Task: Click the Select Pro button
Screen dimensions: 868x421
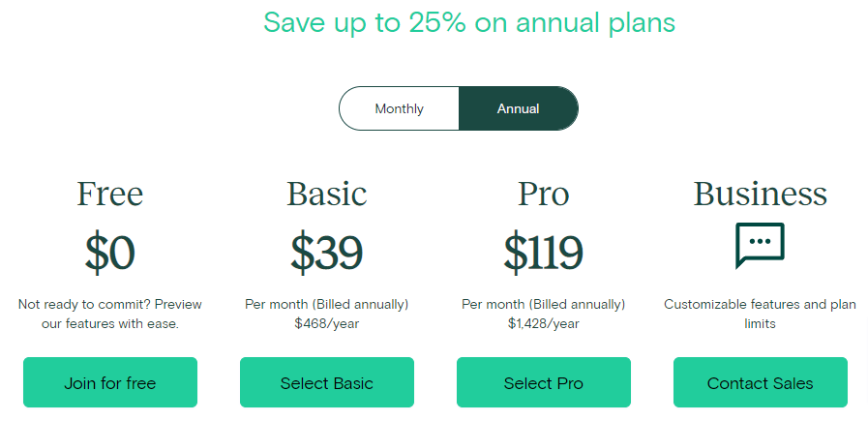Action: click(x=544, y=382)
